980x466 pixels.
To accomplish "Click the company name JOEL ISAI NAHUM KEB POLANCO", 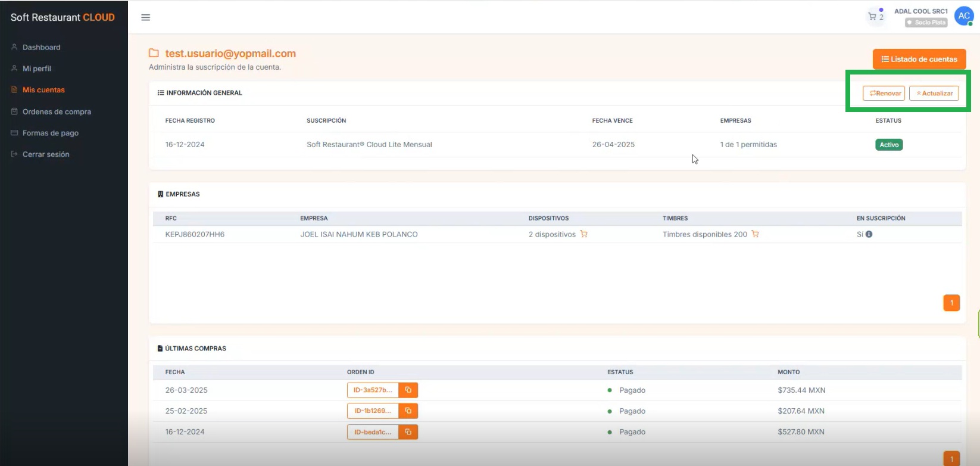I will 359,234.
